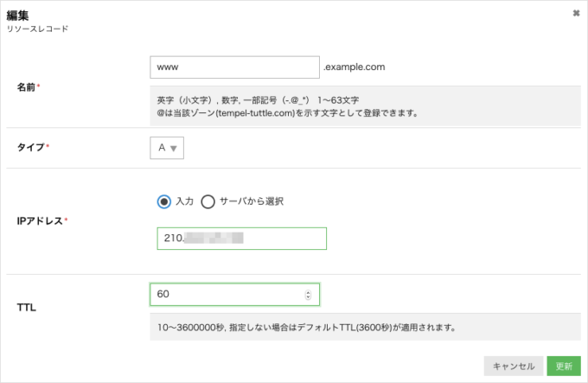The width and height of the screenshot is (588, 383).
Task: Click the TTL field label
Action: click(26, 307)
